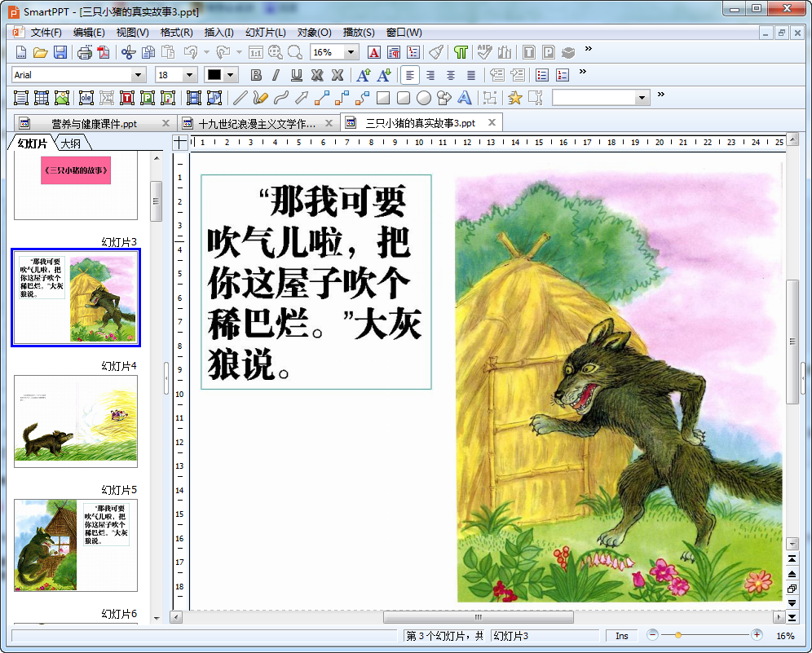Screen dimensions: 812x653
Task: Open the 编辑(E) menu
Action: tap(89, 33)
